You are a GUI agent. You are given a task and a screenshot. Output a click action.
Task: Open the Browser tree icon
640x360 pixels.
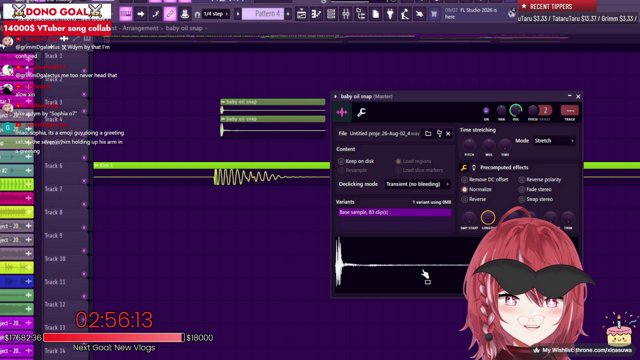361,14
